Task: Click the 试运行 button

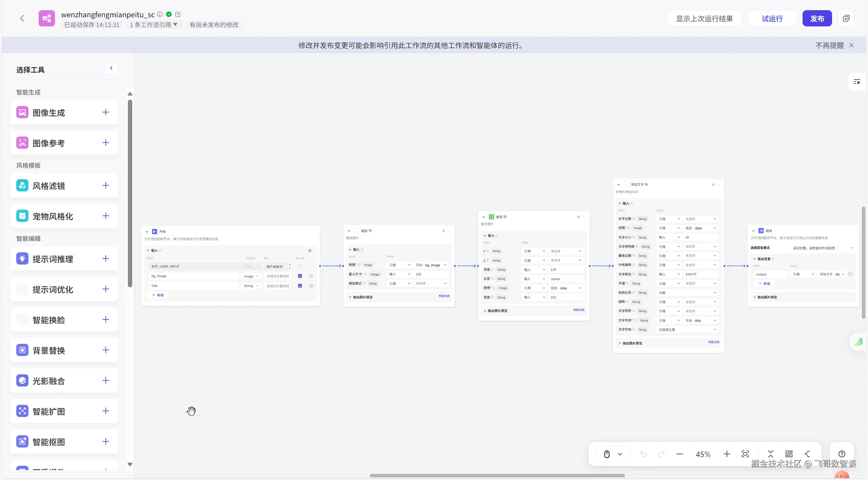Action: [772, 19]
